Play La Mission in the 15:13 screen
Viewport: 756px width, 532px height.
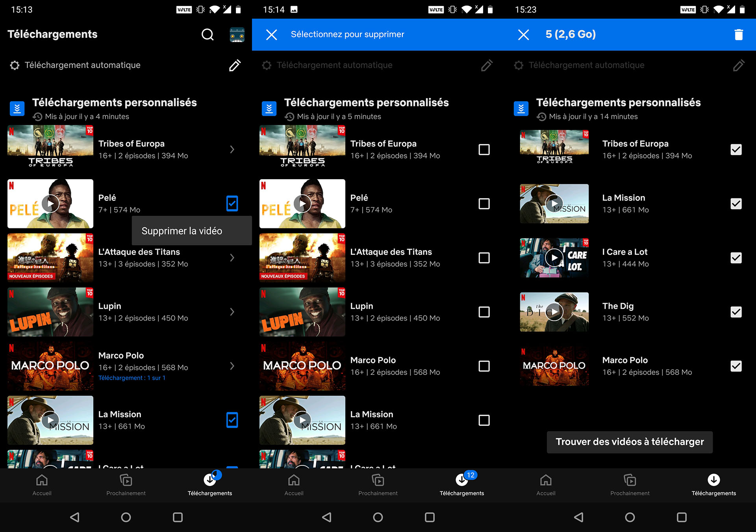[50, 420]
